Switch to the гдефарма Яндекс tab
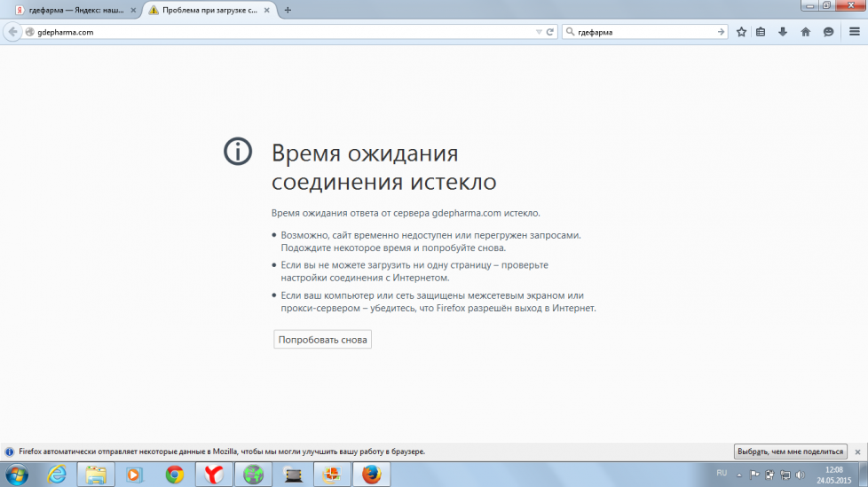The height and width of the screenshot is (487, 868). click(69, 10)
